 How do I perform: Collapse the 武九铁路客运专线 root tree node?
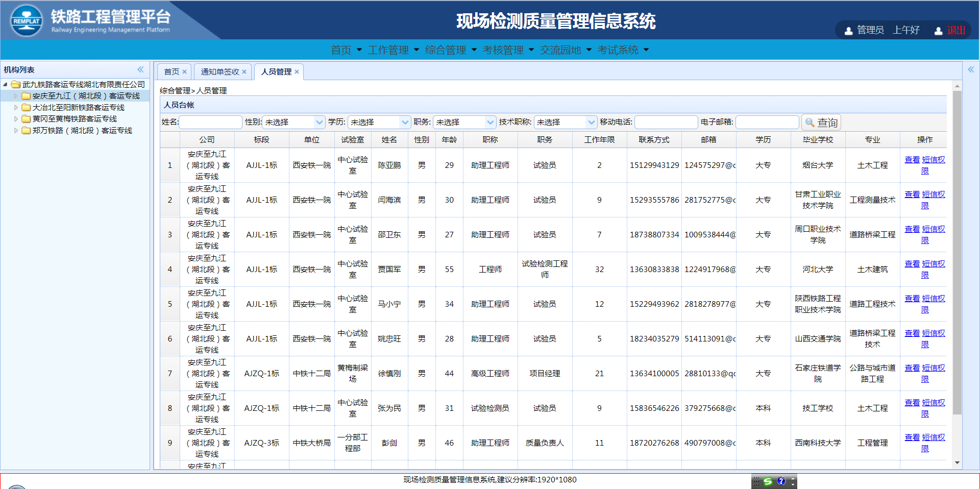tap(5, 84)
